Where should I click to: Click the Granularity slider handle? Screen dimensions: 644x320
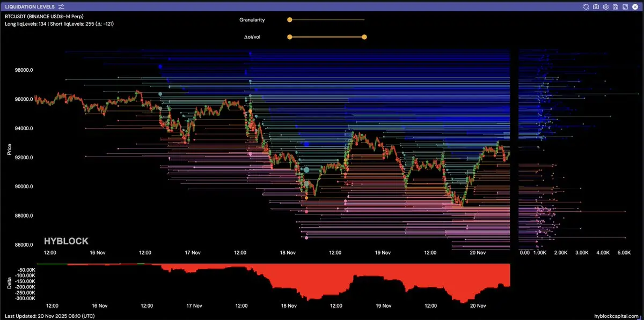click(x=289, y=20)
